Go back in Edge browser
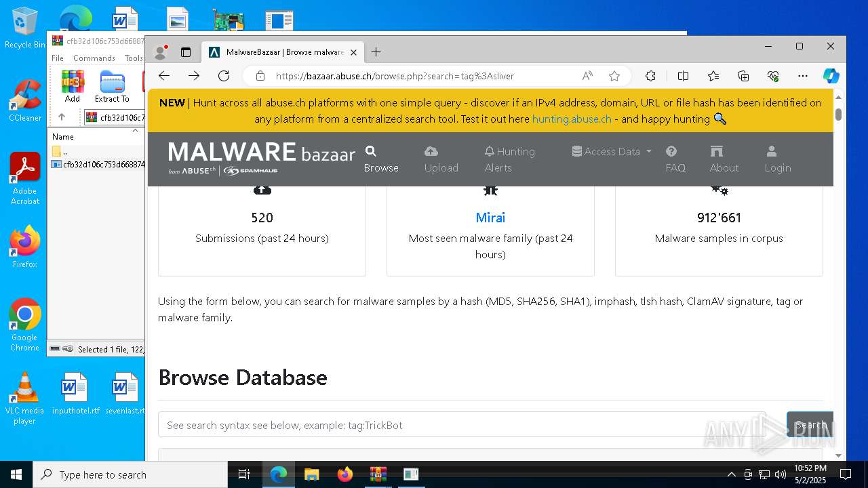 164,76
